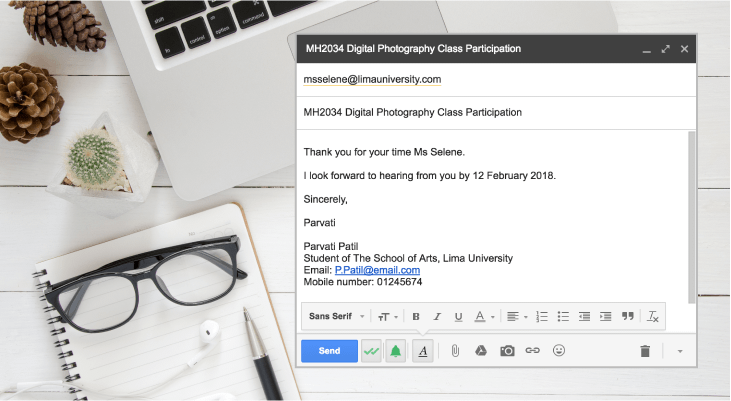Click the green bell reminder icon

click(x=396, y=351)
